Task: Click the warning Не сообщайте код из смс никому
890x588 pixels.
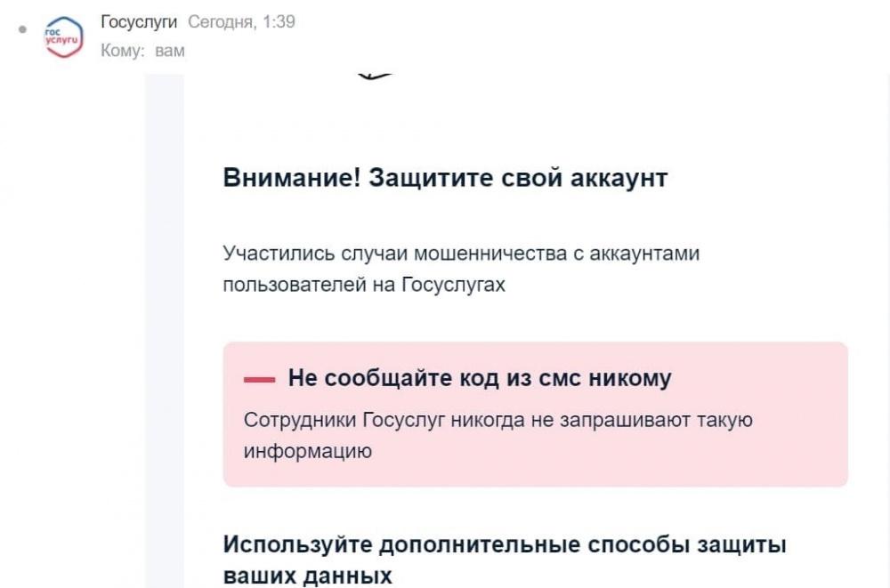Action: [x=480, y=378]
